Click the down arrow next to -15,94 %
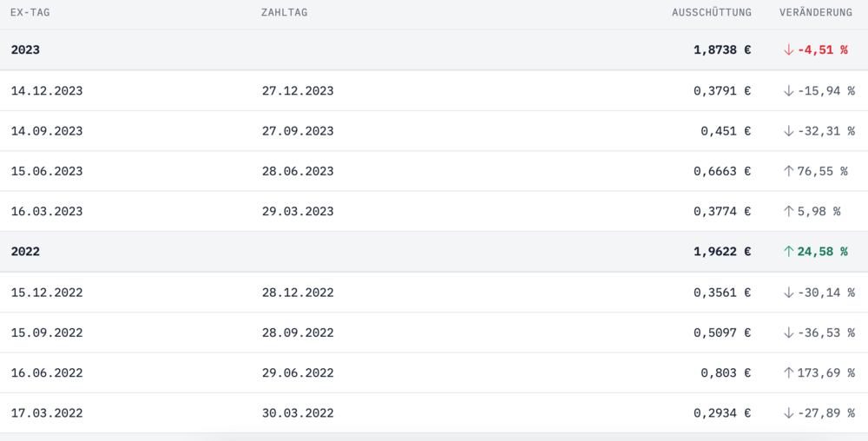The width and height of the screenshot is (868, 441). point(788,90)
